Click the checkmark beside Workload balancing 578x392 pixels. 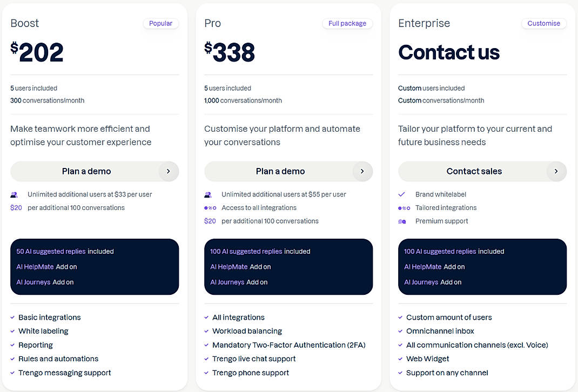[206, 330]
